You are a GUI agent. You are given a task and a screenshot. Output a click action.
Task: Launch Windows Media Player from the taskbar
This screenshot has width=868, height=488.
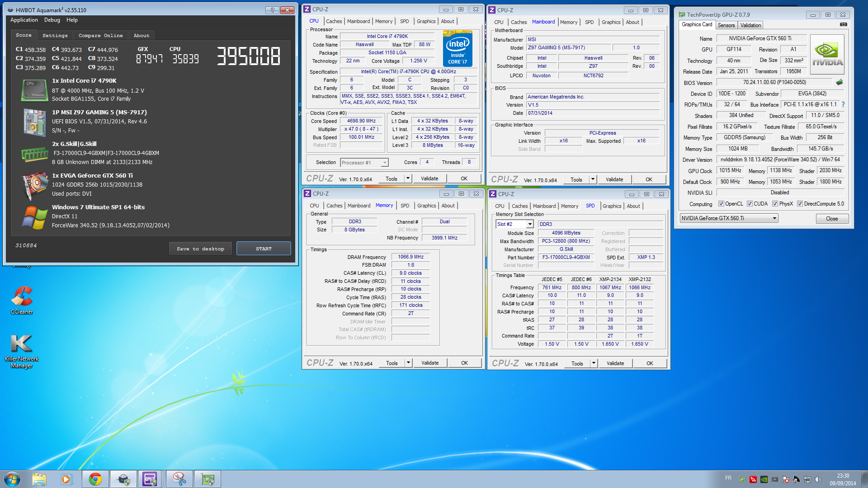[66, 479]
